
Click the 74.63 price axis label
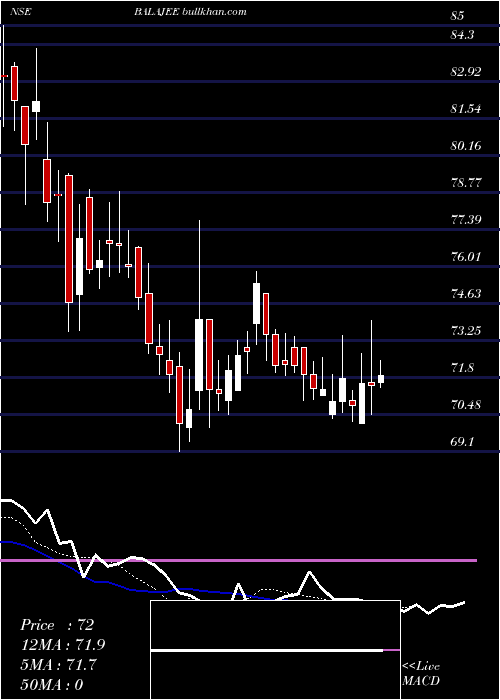point(466,294)
